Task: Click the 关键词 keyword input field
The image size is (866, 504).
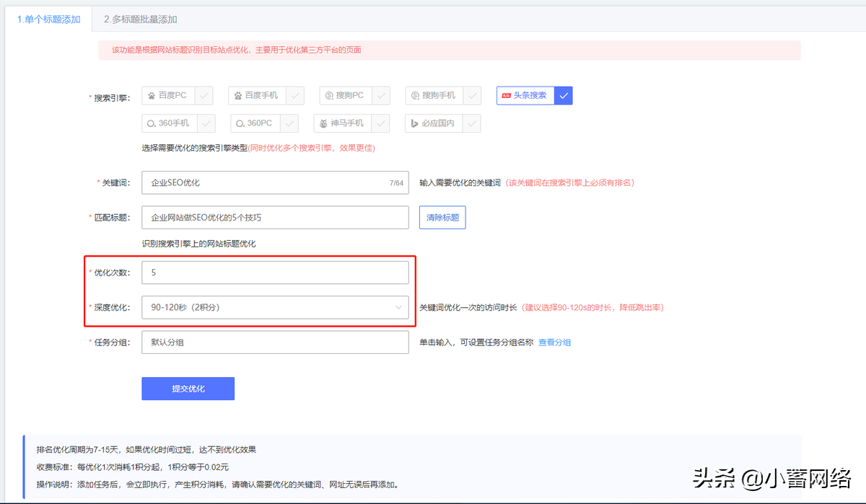Action: [263, 182]
